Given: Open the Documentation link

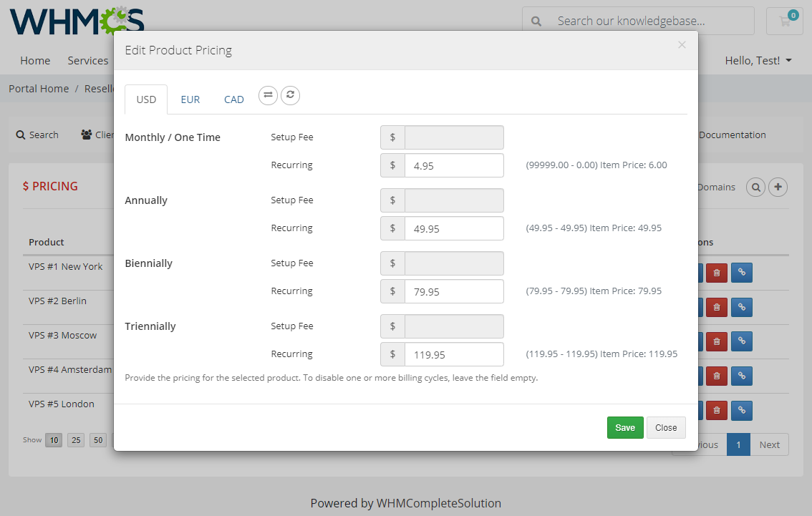Looking at the screenshot, I should point(732,135).
